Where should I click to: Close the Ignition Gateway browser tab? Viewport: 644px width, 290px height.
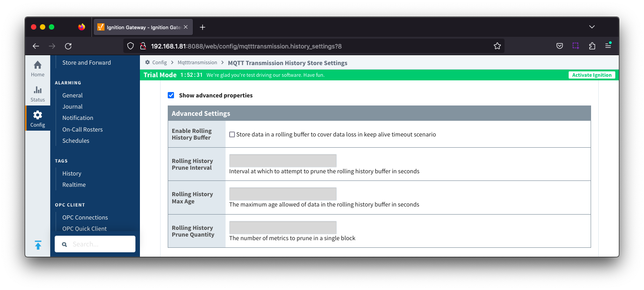pyautogui.click(x=186, y=27)
